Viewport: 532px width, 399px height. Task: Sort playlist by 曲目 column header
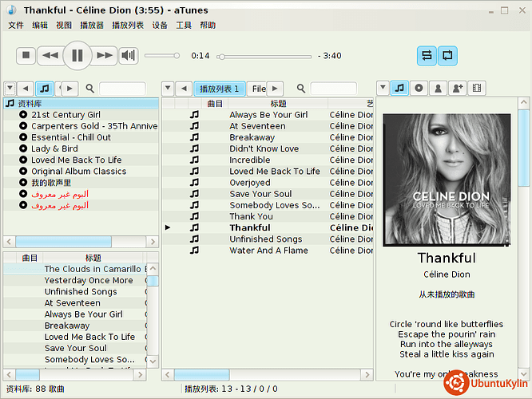pos(215,104)
